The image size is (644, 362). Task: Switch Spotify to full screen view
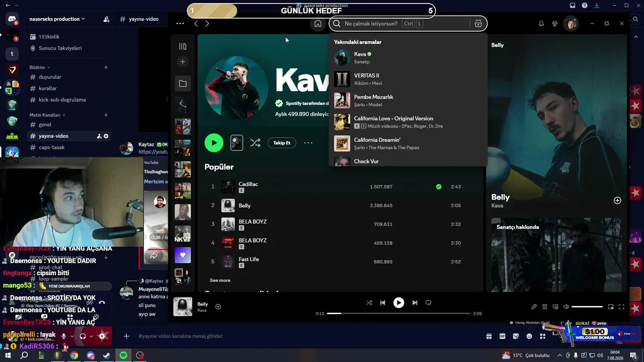point(621,307)
